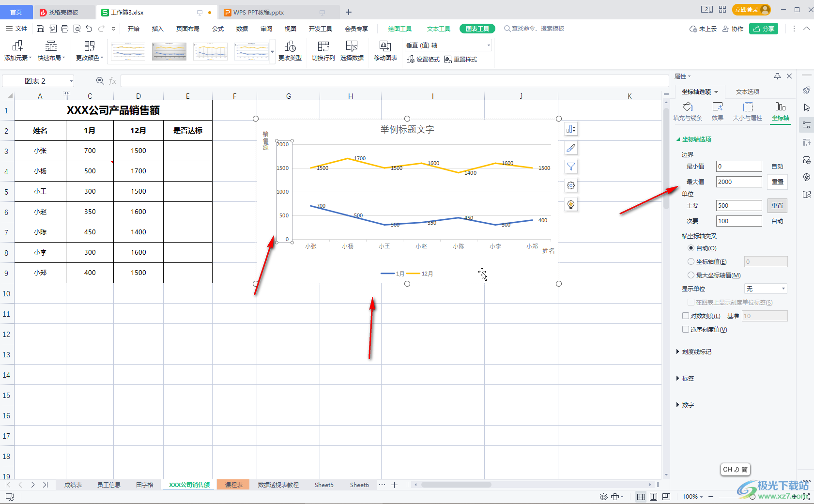814x504 pixels.
Task: Click the zoom slider in status bar
Action: pos(752,497)
